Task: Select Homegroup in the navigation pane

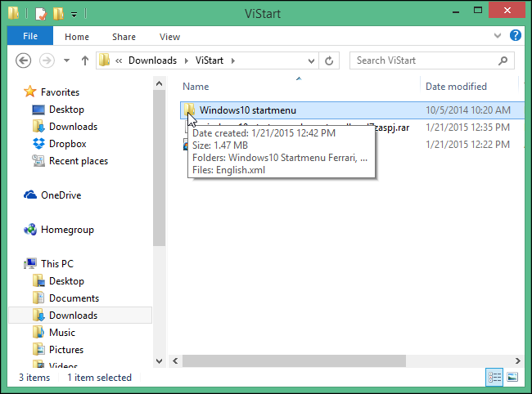Action: click(67, 230)
